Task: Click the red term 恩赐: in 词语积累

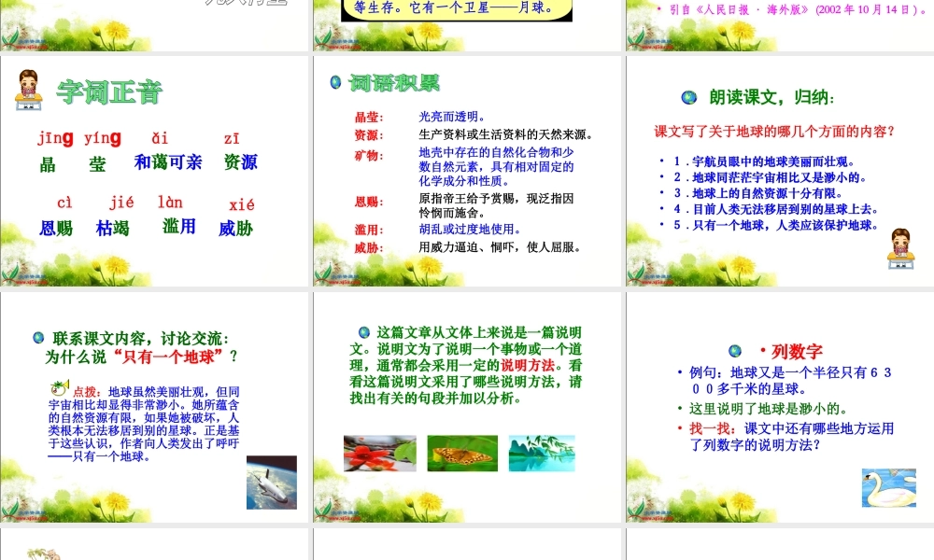Action: pos(369,202)
